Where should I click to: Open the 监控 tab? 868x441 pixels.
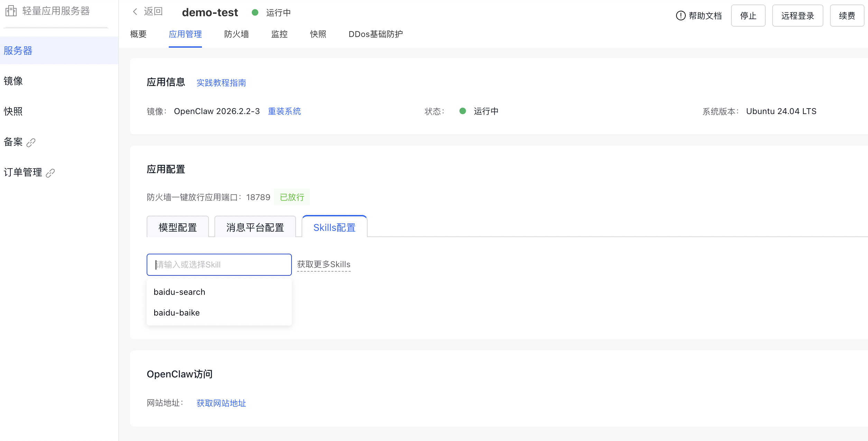pos(279,34)
